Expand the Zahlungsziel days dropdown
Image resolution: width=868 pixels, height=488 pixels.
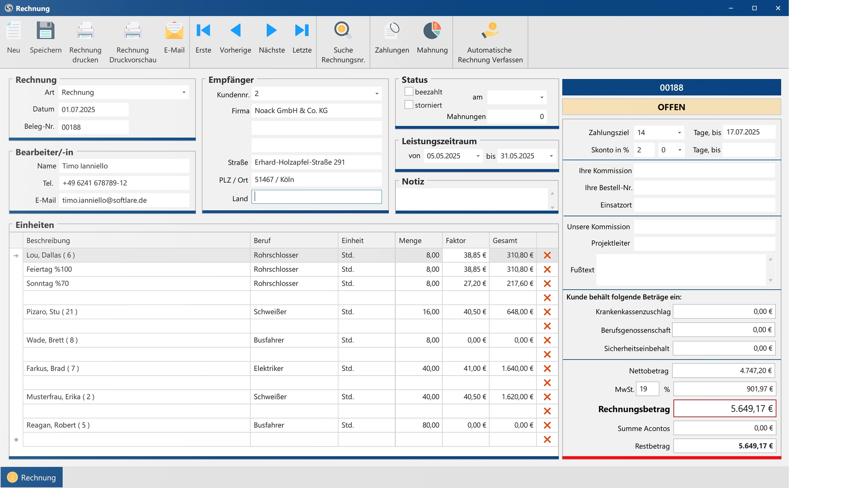pyautogui.click(x=679, y=132)
